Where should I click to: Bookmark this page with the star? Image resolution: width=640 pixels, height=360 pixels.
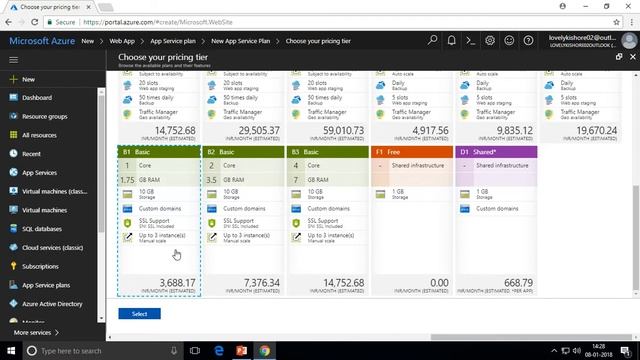pos(616,22)
